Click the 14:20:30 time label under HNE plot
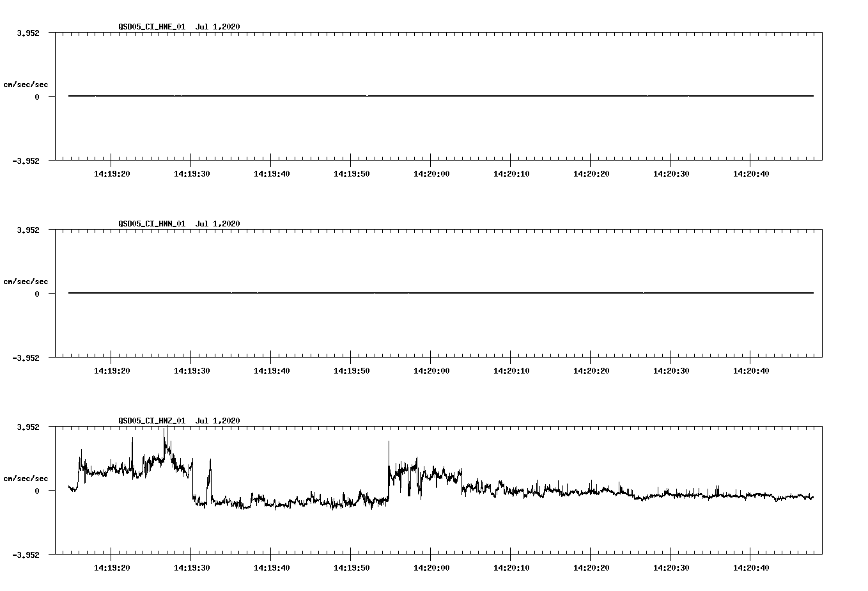 (671, 174)
